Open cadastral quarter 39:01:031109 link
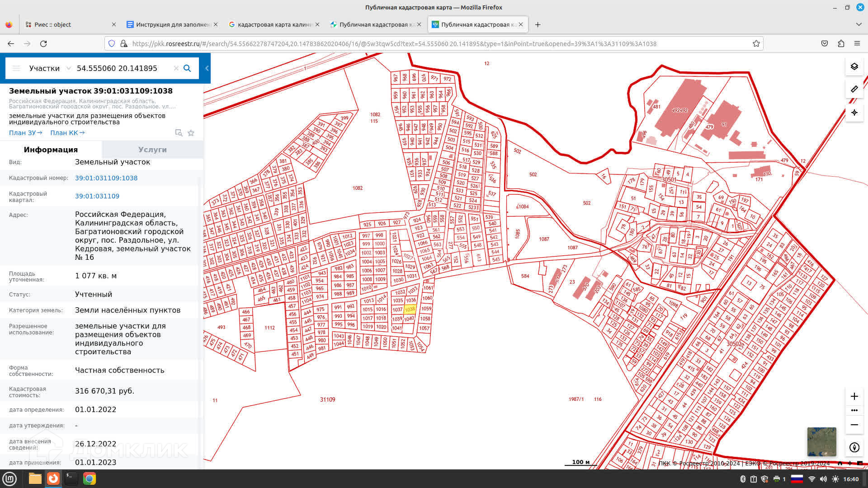This screenshot has width=868, height=488. [97, 196]
